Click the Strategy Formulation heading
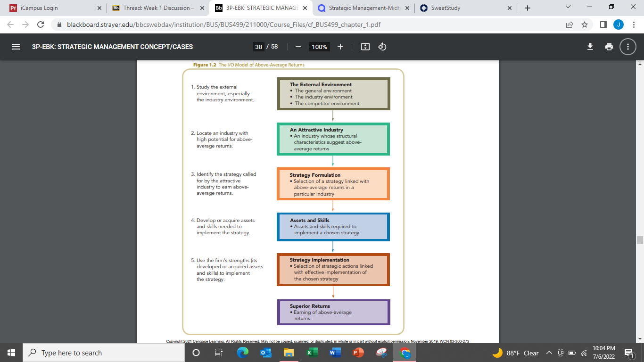Screen dimensions: 644x362 pos(315,175)
